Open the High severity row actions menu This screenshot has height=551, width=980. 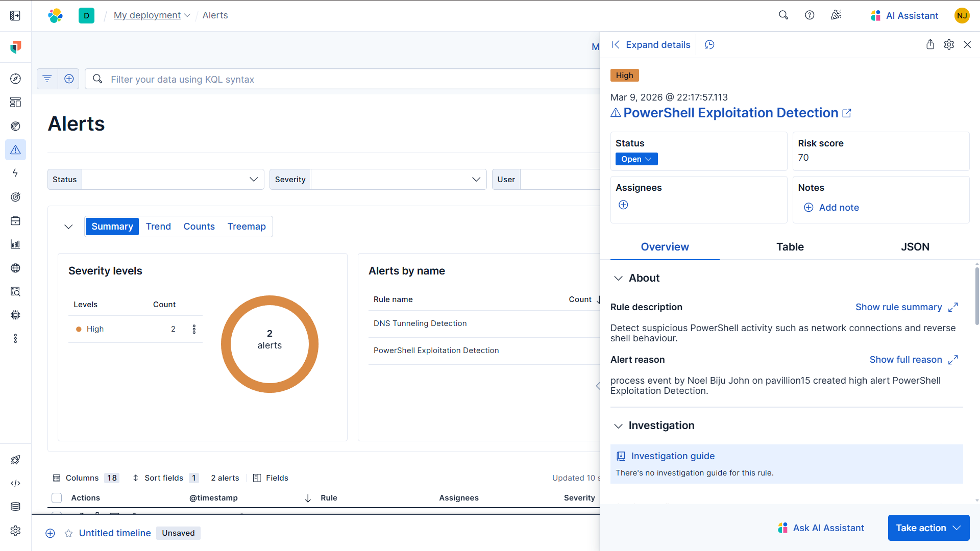click(194, 329)
